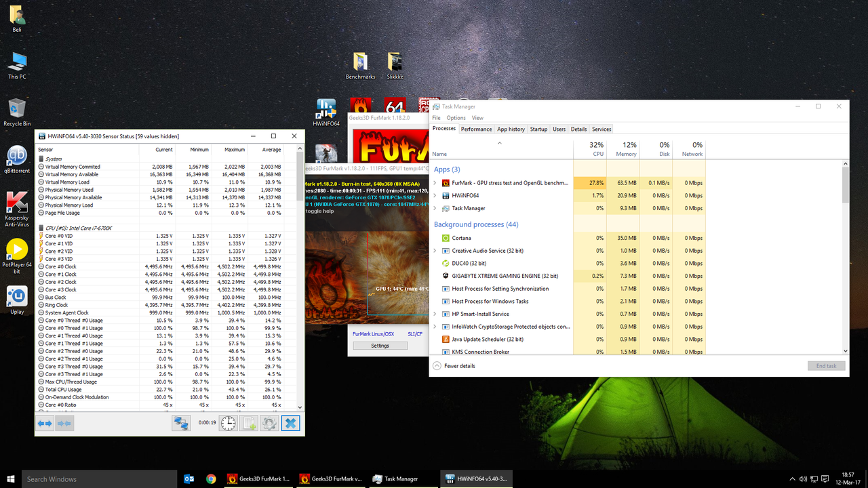Open FurMark Settings button
Viewport: 868px width, 488px height.
point(379,345)
